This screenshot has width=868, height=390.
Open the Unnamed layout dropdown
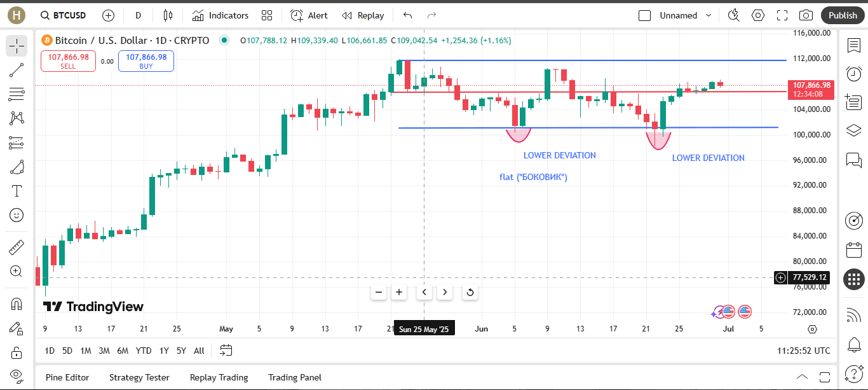686,15
